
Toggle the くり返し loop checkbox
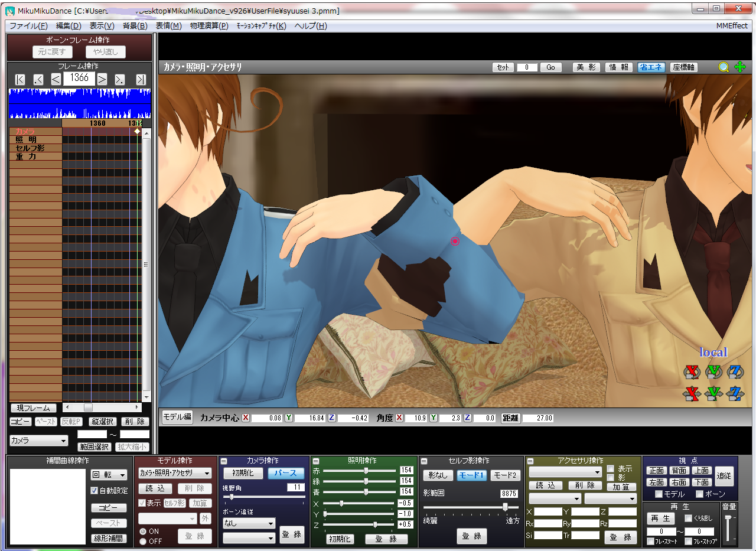(x=688, y=519)
